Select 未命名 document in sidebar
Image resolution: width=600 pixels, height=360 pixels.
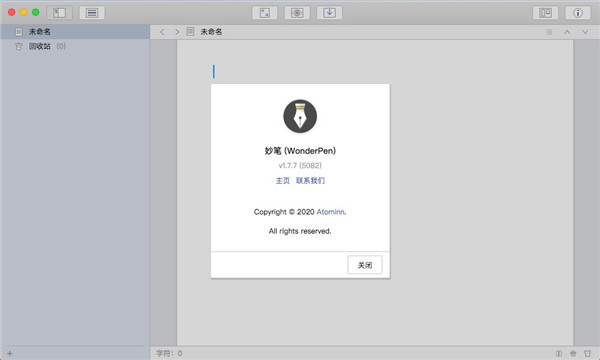[75, 32]
